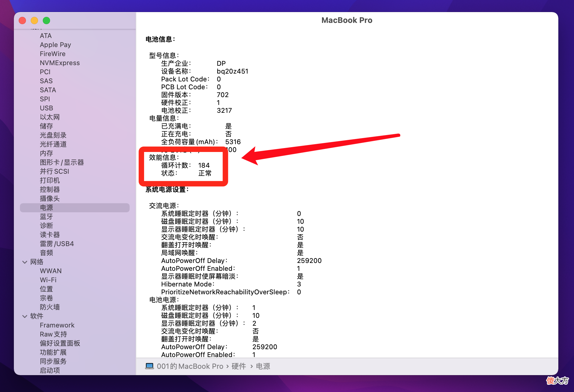This screenshot has width=574, height=392.
Task: Click the cycle count value 184
Action: pyautogui.click(x=204, y=165)
